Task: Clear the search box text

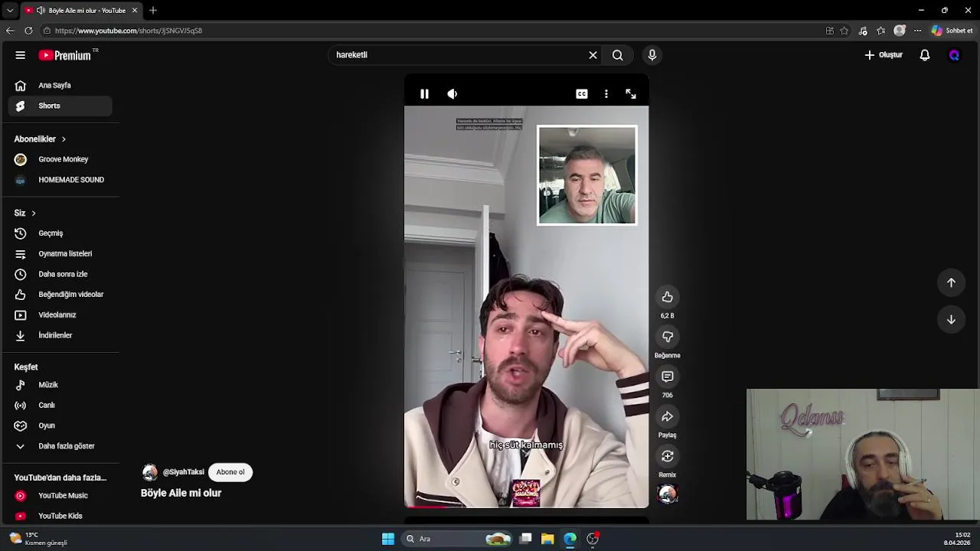Action: 593,55
